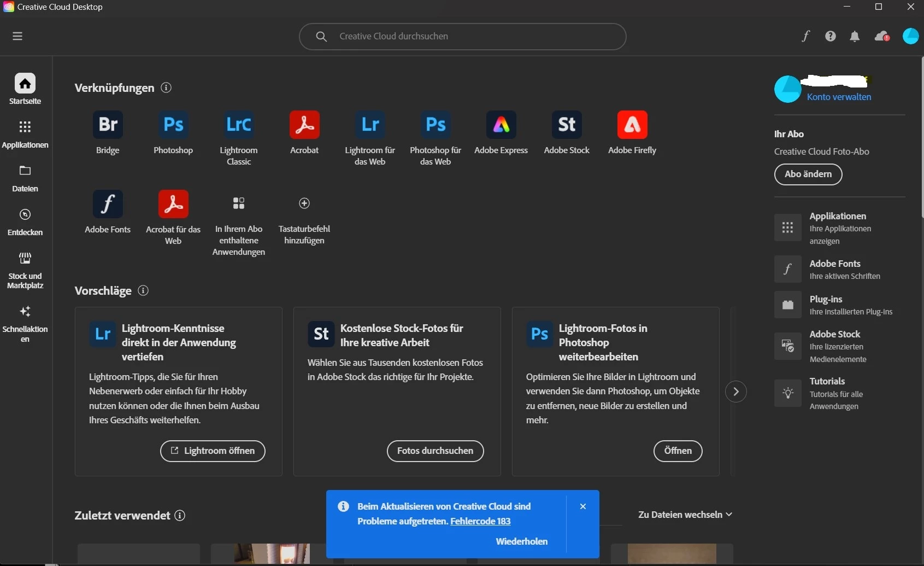Click Lightroom-Kenntnisse card title
The width and height of the screenshot is (924, 566).
179,342
